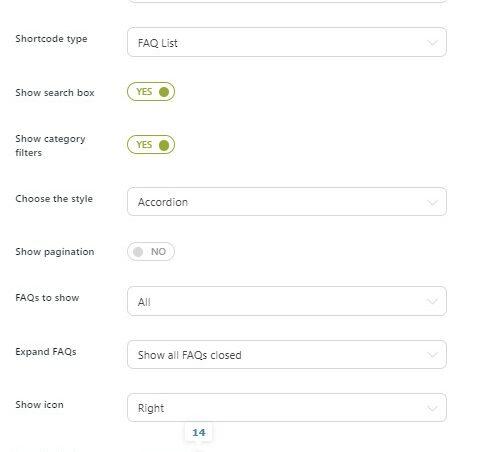Enable the Show pagination toggle
The image size is (482, 452).
click(151, 251)
